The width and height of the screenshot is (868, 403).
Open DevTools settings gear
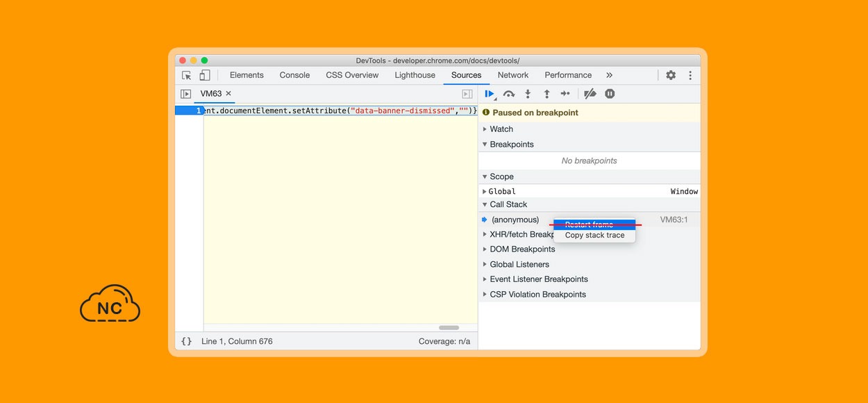pyautogui.click(x=671, y=75)
